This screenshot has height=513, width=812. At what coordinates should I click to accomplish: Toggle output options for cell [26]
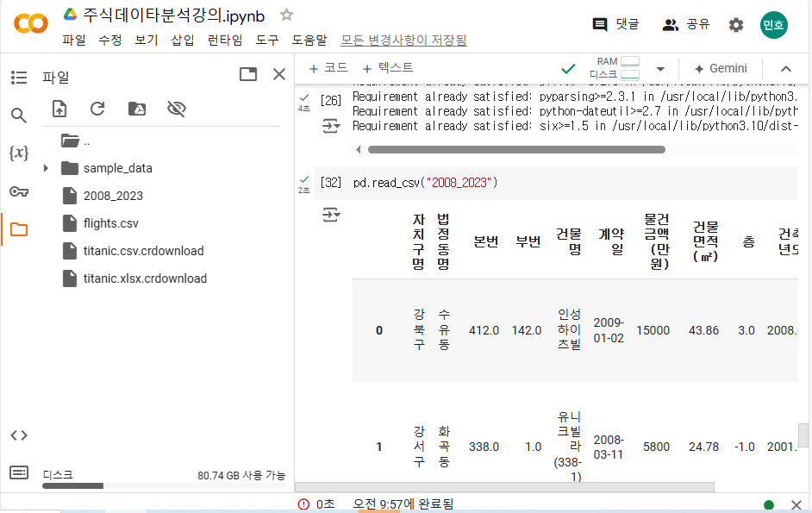[331, 126]
